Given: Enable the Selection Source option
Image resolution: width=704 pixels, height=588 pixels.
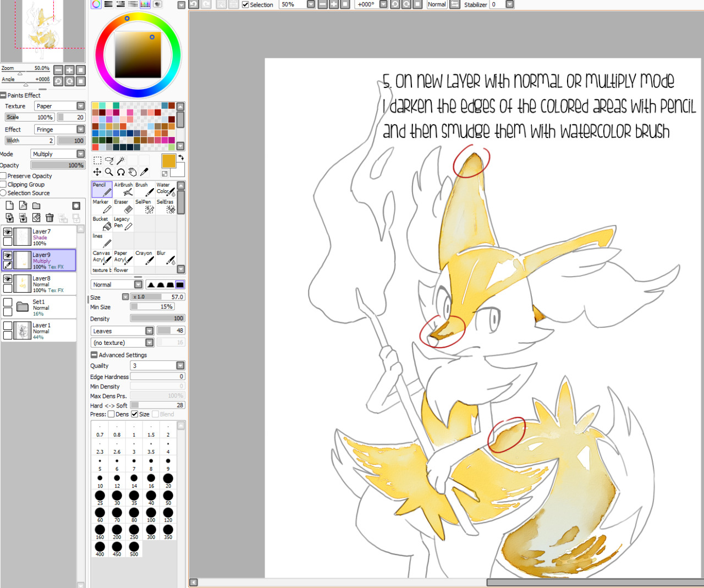Looking at the screenshot, I should click(3, 193).
